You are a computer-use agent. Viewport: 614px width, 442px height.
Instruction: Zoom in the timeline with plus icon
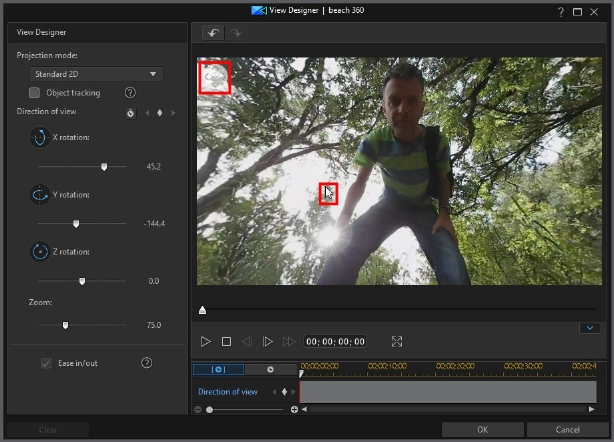point(294,410)
